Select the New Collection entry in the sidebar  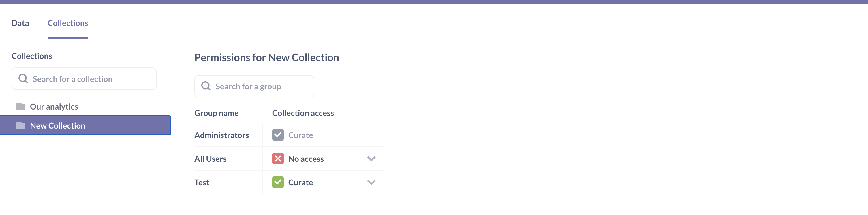tap(57, 125)
